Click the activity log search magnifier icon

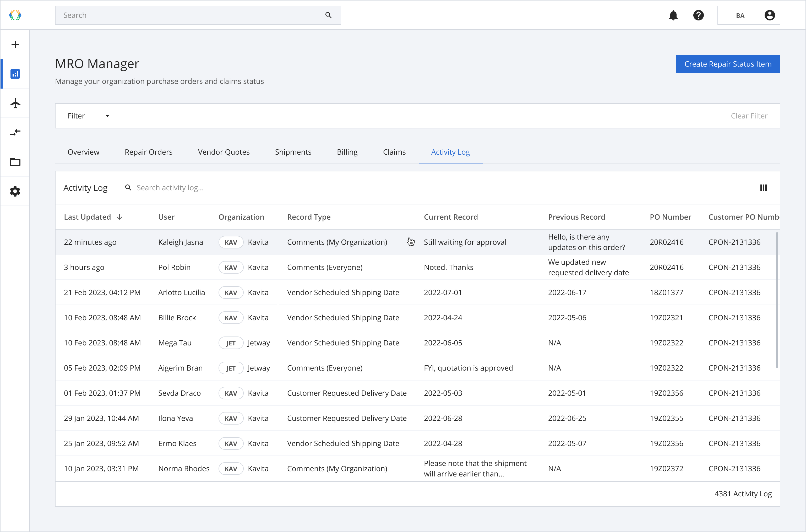[x=128, y=188]
